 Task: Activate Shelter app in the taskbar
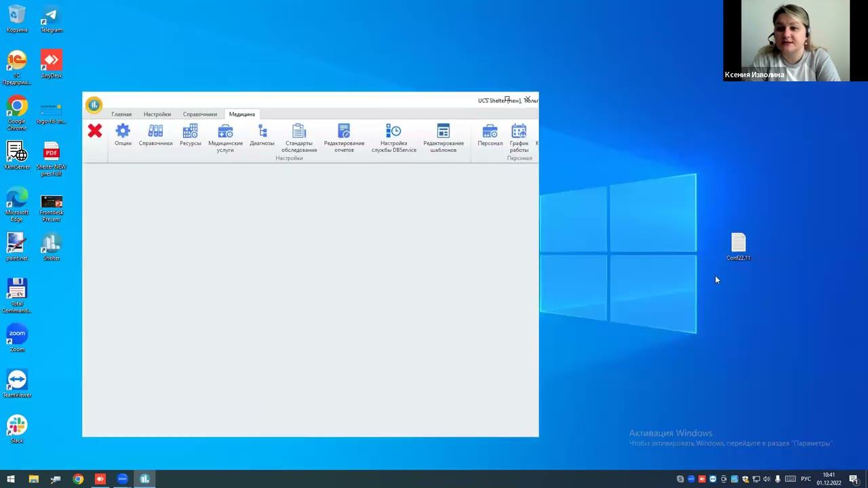click(144, 479)
